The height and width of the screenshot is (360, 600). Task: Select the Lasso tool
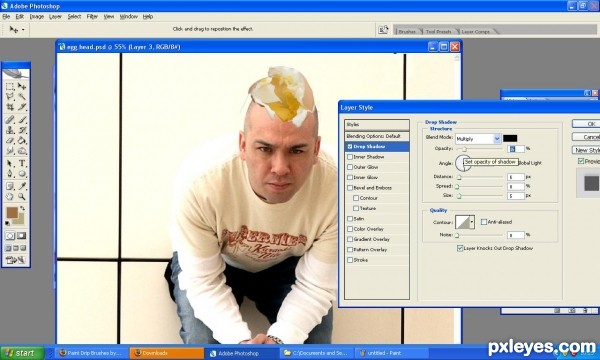10,96
